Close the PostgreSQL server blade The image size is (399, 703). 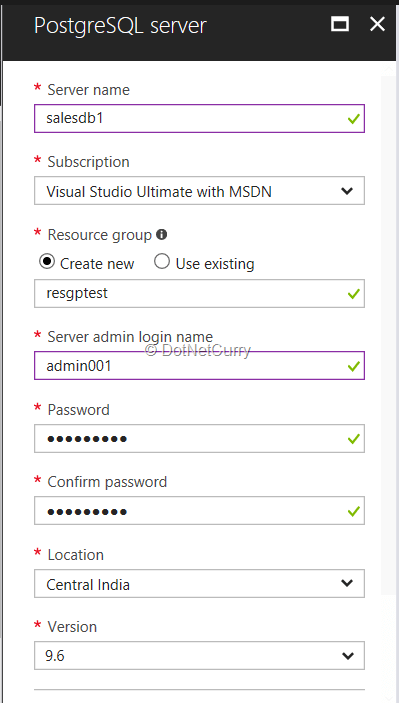[377, 24]
